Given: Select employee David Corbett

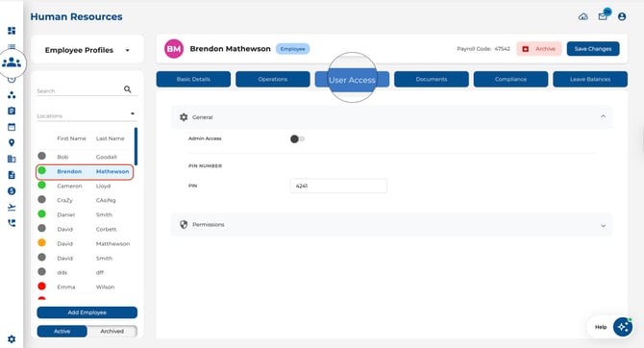Looking at the screenshot, I should pos(85,229).
